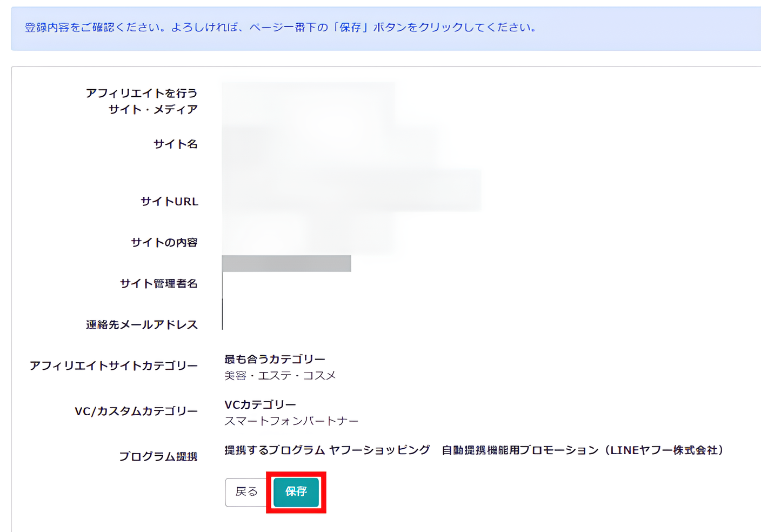The height and width of the screenshot is (532, 761).
Task: Click the サイトURL label
Action: 169,202
